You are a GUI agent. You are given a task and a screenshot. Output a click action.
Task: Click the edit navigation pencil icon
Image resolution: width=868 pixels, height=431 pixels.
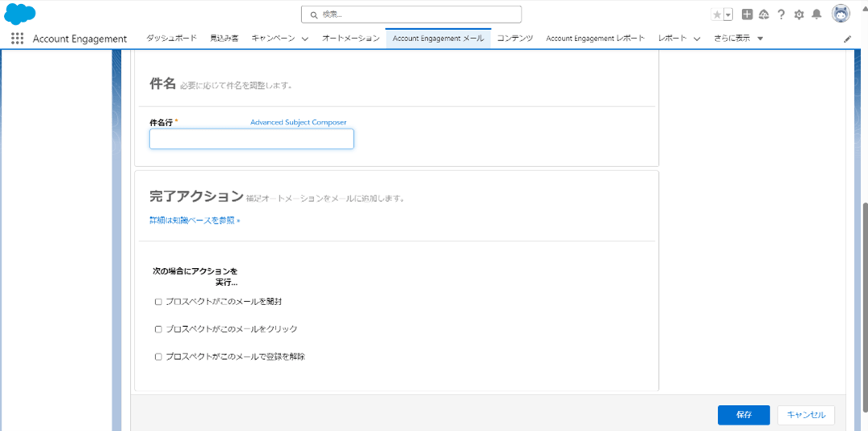[x=847, y=40]
